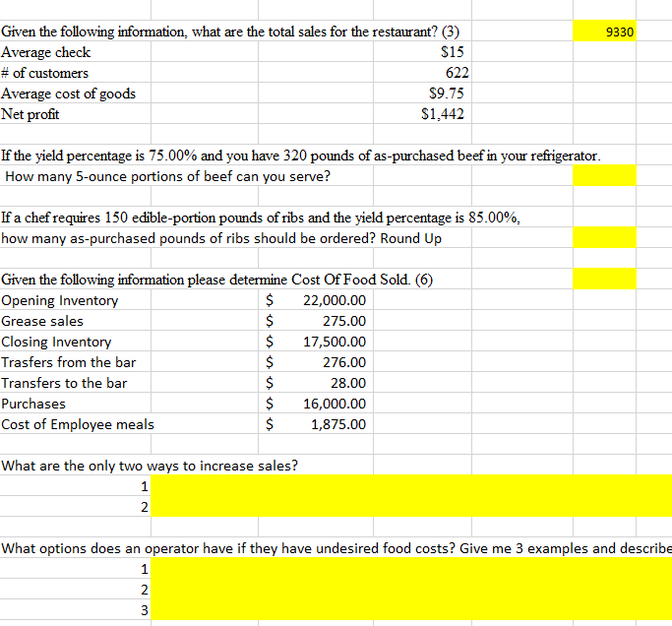The height and width of the screenshot is (626, 672).
Task: Click the 75.00% yield percentage question row
Action: pos(301,156)
